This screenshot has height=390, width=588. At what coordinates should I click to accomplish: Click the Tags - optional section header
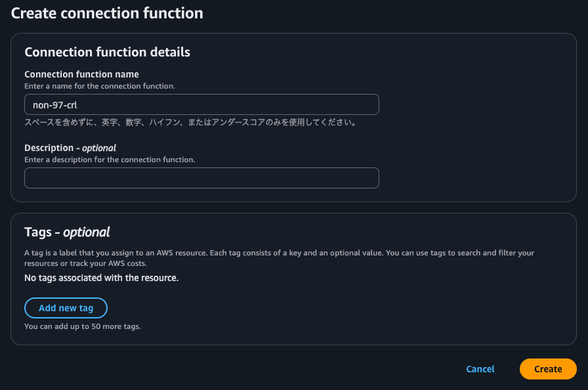point(67,232)
